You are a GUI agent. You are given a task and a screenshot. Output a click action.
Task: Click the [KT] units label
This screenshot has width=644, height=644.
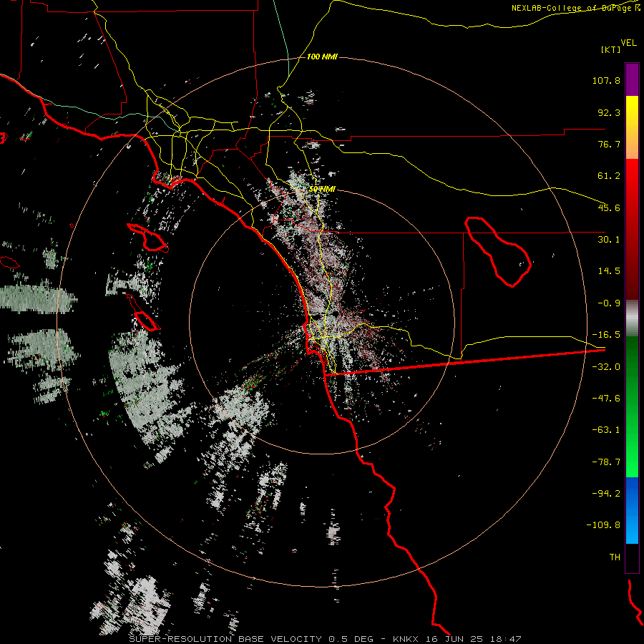(610, 49)
